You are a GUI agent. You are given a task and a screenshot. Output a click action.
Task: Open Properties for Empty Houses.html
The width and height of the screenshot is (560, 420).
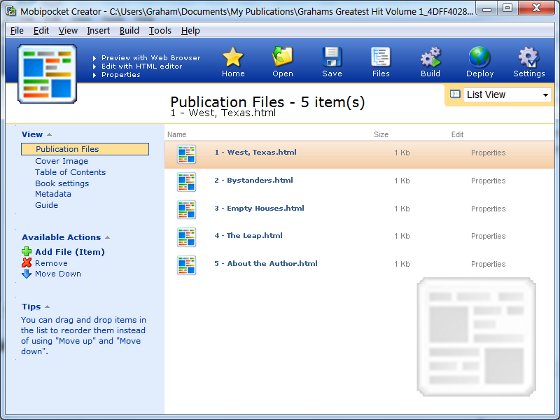point(488,209)
